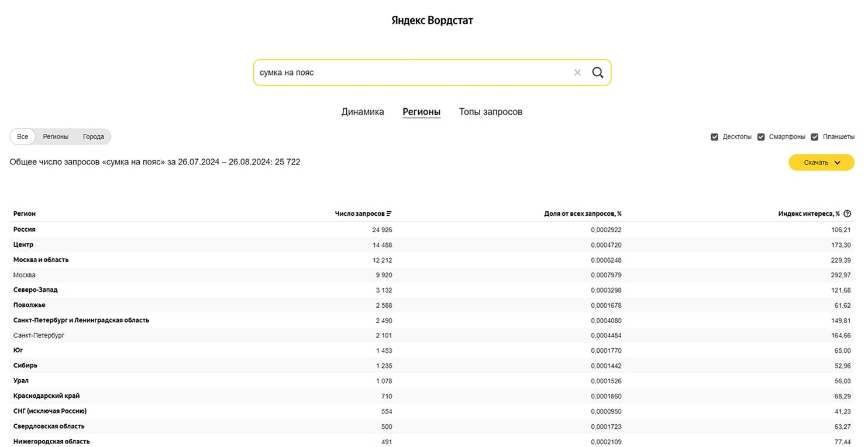Click the Москва и область row label

click(x=41, y=260)
